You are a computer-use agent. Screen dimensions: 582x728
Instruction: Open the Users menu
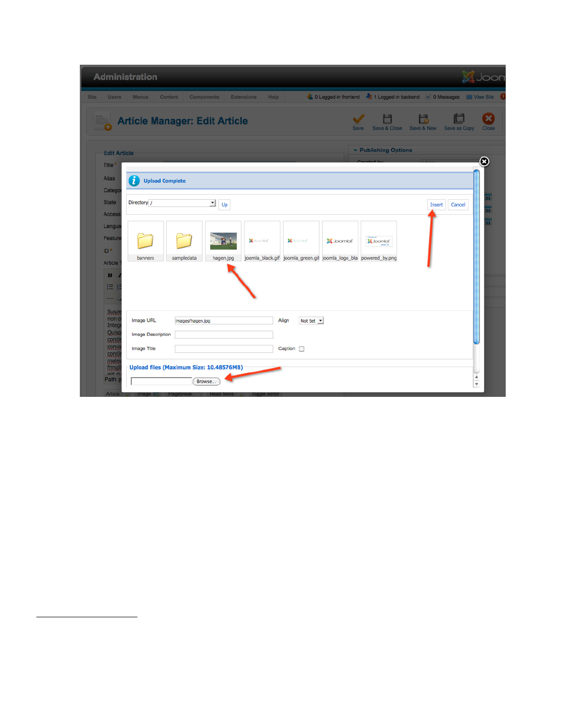115,97
